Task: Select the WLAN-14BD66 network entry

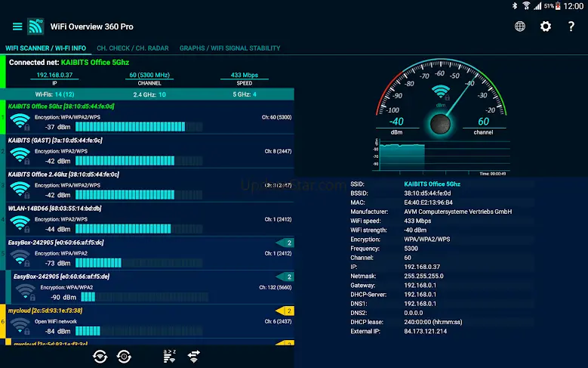Action: coord(148,219)
